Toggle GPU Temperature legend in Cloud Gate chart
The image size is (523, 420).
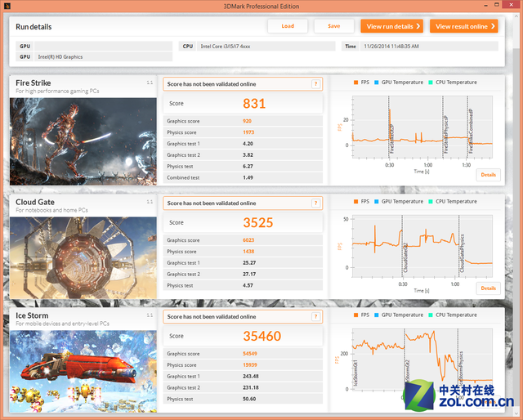399,201
